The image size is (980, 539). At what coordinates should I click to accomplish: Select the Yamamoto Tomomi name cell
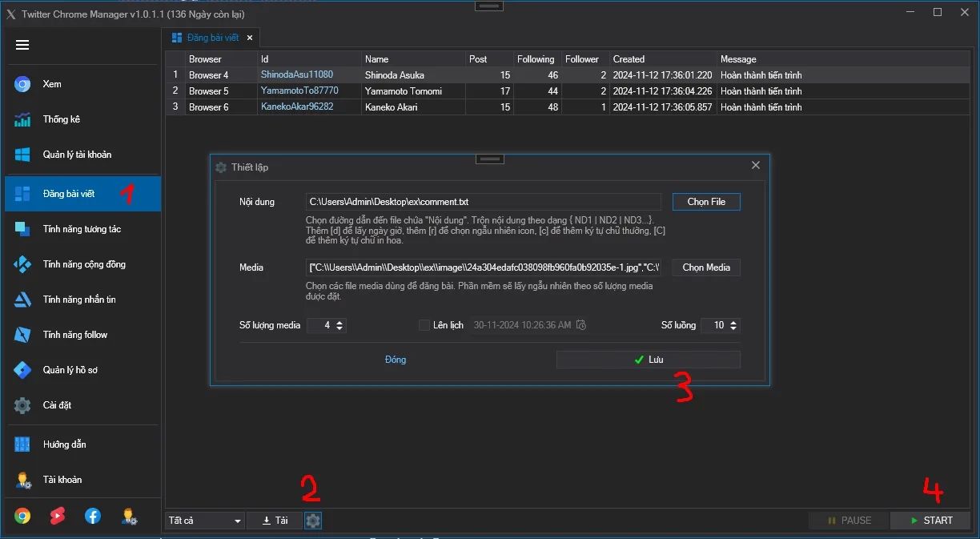[x=413, y=91]
